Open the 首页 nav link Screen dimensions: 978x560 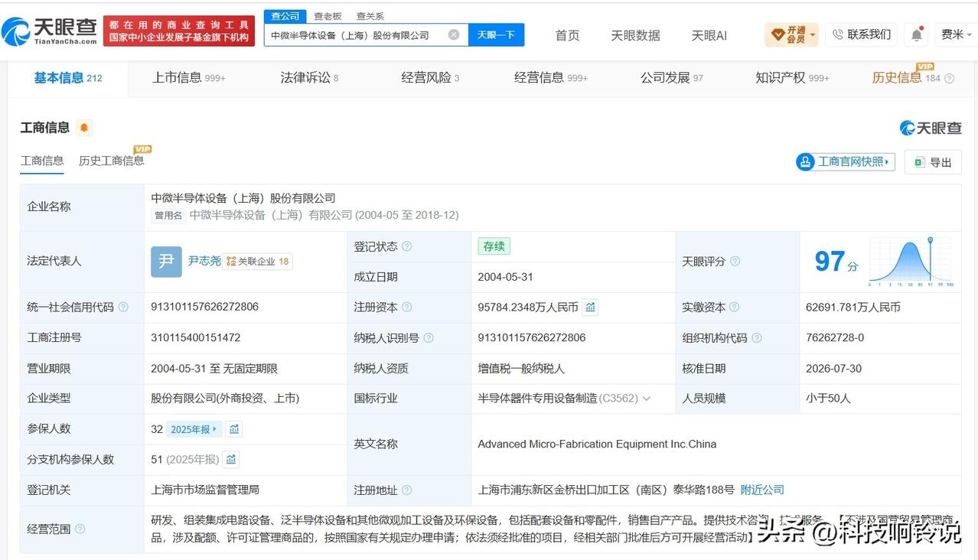(567, 35)
